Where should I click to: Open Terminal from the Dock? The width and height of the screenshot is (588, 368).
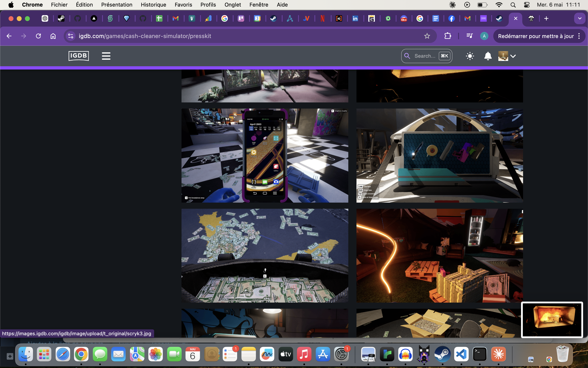(480, 354)
